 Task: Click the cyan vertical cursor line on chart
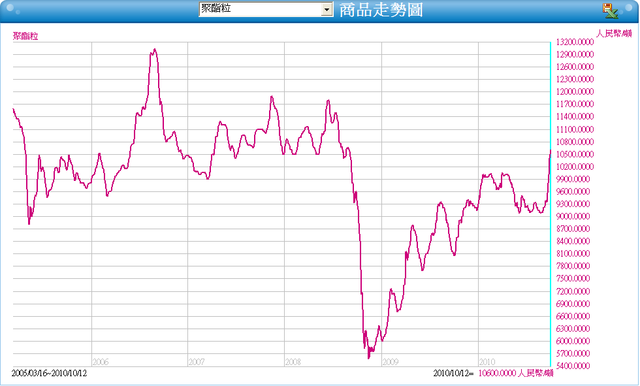pyautogui.click(x=550, y=204)
